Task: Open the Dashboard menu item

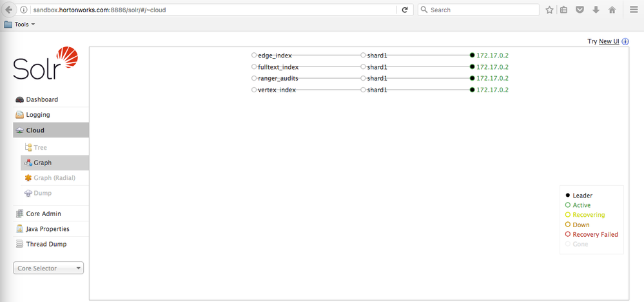Action: [51, 99]
